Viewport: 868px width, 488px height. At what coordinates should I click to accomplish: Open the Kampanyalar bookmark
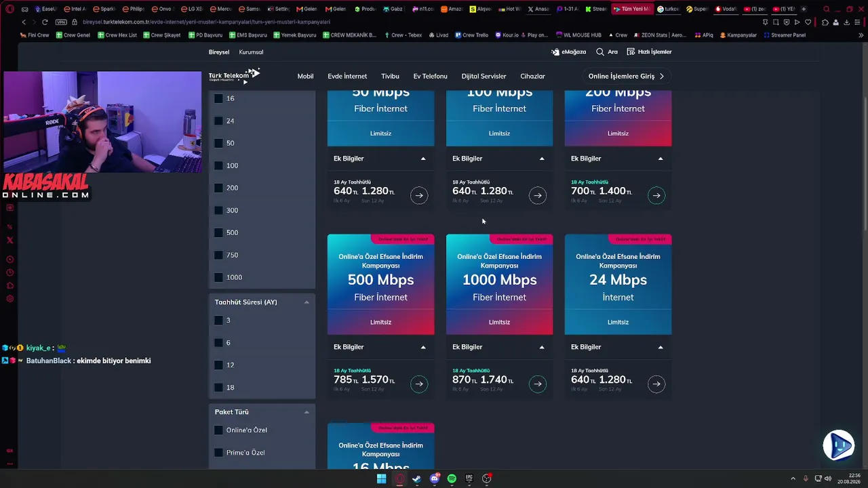pyautogui.click(x=738, y=35)
